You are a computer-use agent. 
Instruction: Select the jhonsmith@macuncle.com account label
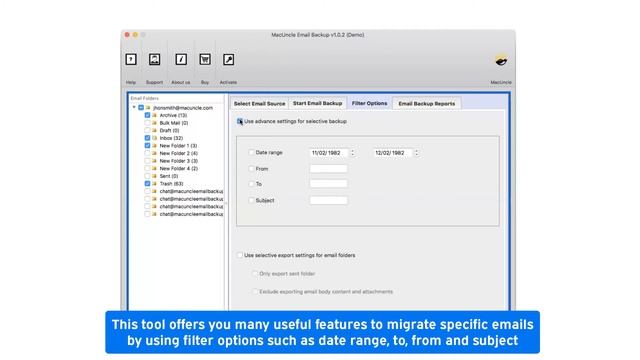click(x=183, y=108)
